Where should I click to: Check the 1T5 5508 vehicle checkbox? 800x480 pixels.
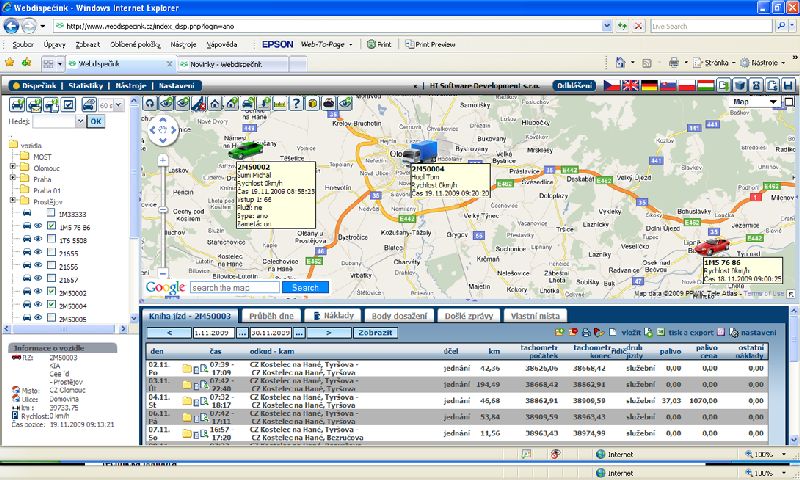coord(51,239)
